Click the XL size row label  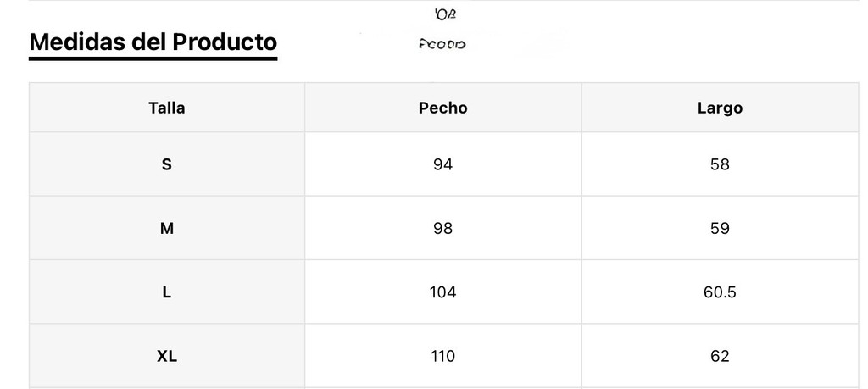[167, 356]
